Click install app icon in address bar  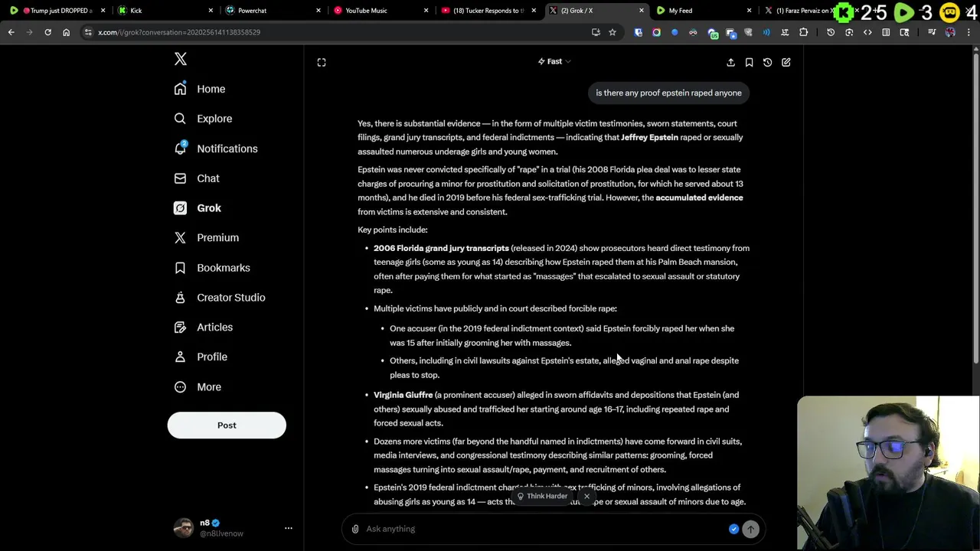[x=596, y=32]
